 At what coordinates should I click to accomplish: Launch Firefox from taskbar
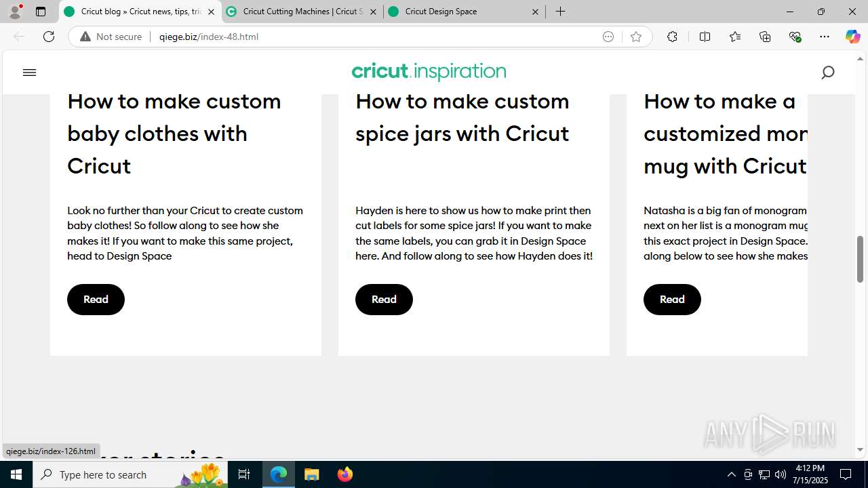(344, 474)
